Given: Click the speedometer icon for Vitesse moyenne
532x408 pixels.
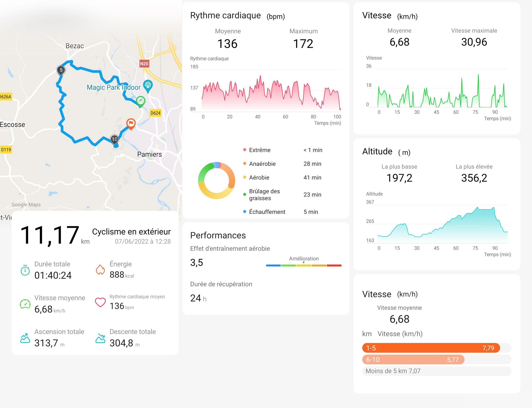Looking at the screenshot, I should 25,304.
